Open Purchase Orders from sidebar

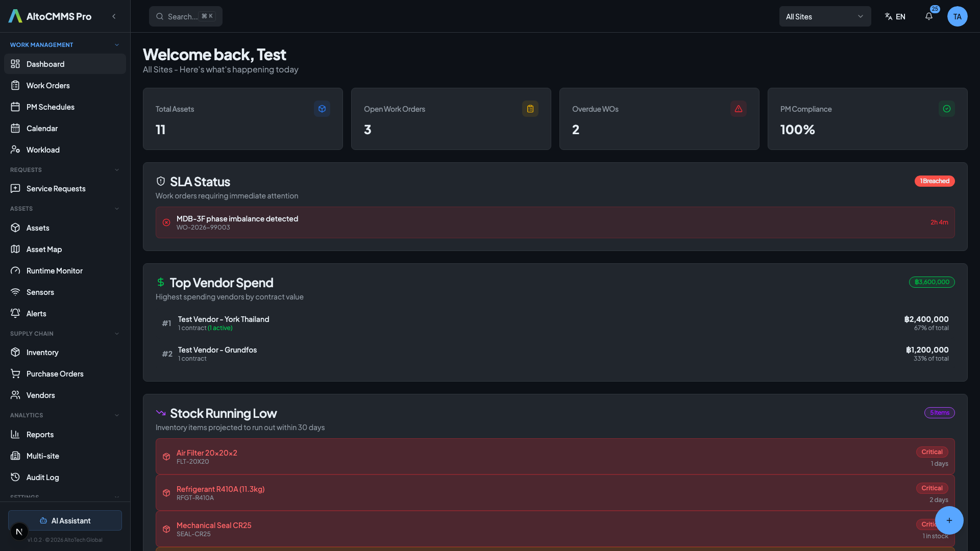[x=55, y=374]
